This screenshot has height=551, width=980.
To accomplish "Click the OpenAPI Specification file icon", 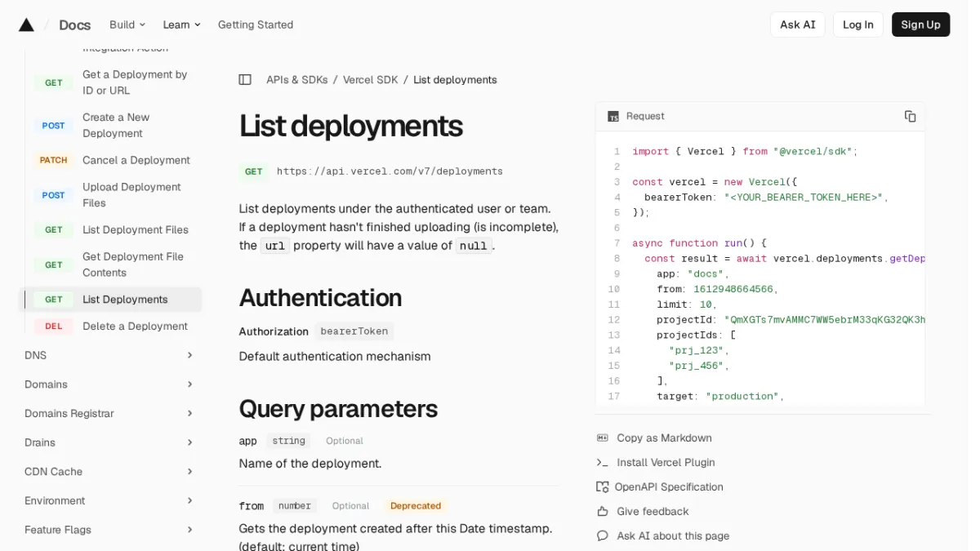I will point(603,487).
